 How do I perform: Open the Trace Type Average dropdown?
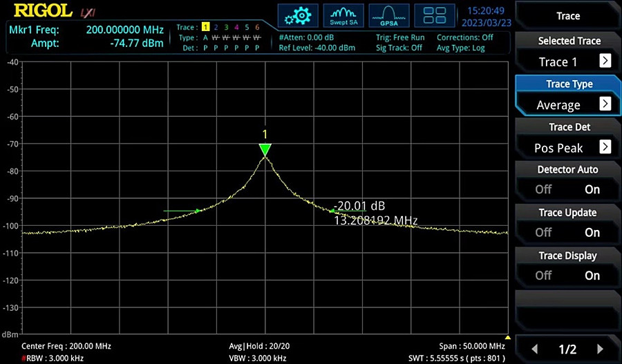point(605,104)
